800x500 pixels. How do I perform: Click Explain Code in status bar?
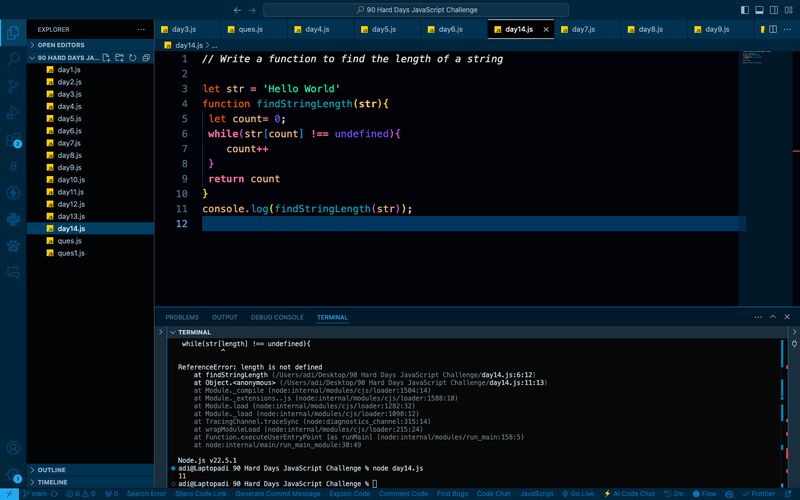point(349,494)
